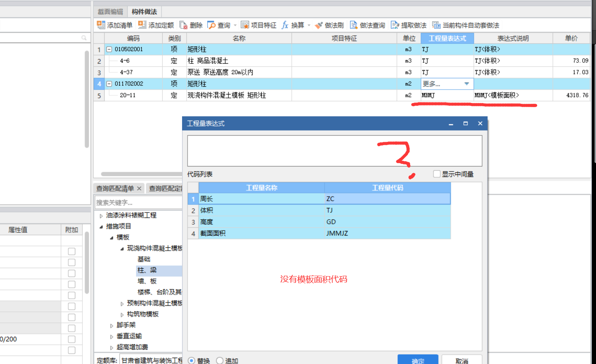The image size is (596, 364).
Task: Expand the 油漆涂料裱糊工程 tree node
Action: (x=101, y=216)
